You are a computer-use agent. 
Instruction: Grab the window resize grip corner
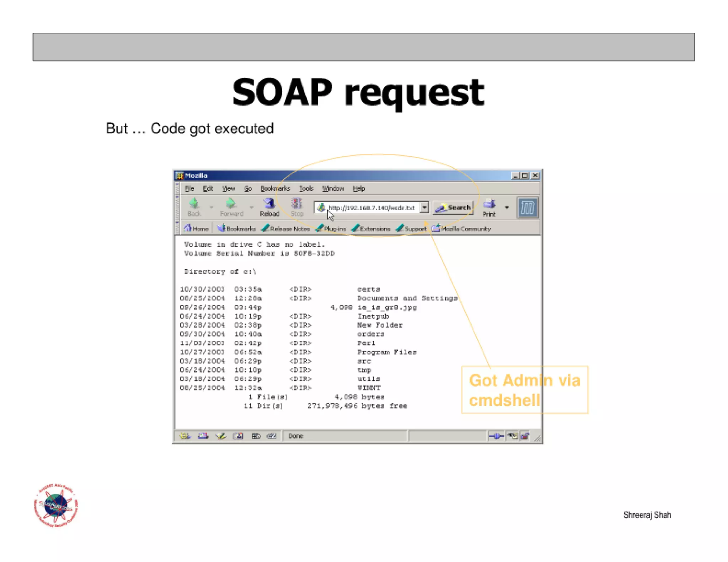click(x=537, y=439)
